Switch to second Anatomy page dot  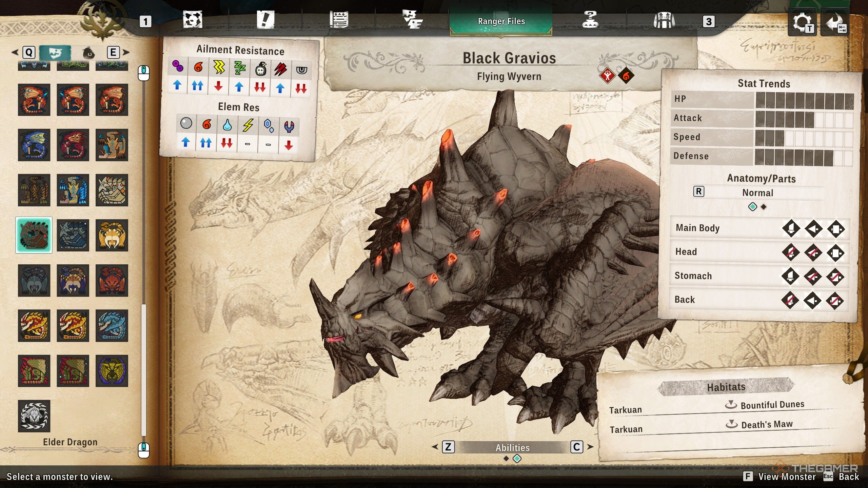764,207
